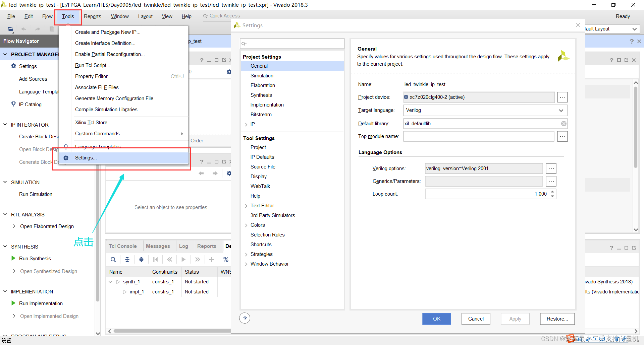644x345 pixels.
Task: Expand the Strategies settings node
Action: pyautogui.click(x=246, y=254)
